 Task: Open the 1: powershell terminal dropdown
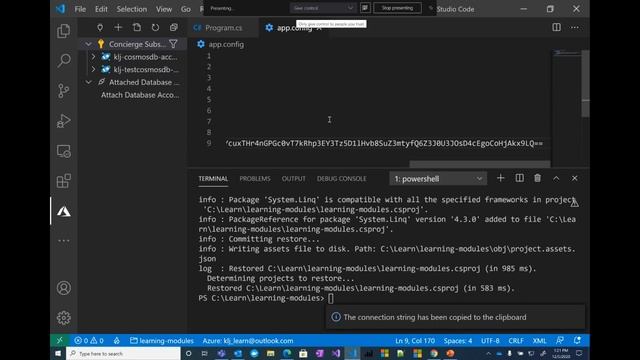pos(438,179)
